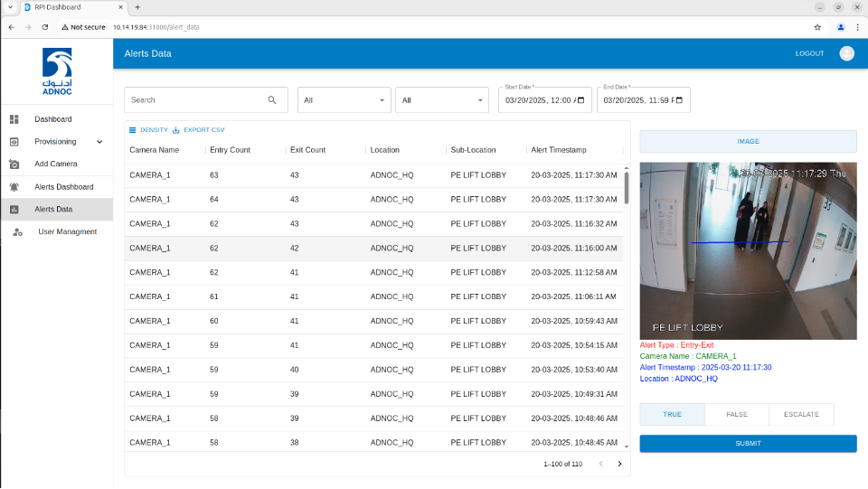This screenshot has width=868, height=489.
Task: Open the browser profile icon
Action: click(840, 27)
